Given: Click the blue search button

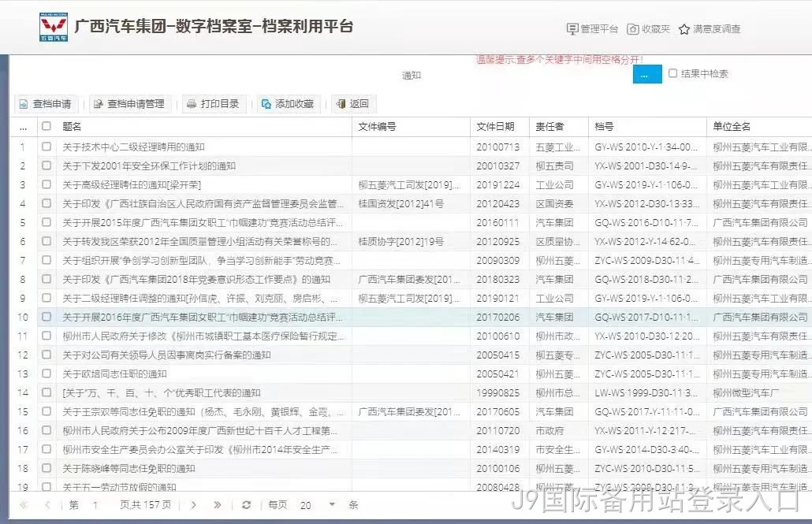Looking at the screenshot, I should [x=647, y=75].
